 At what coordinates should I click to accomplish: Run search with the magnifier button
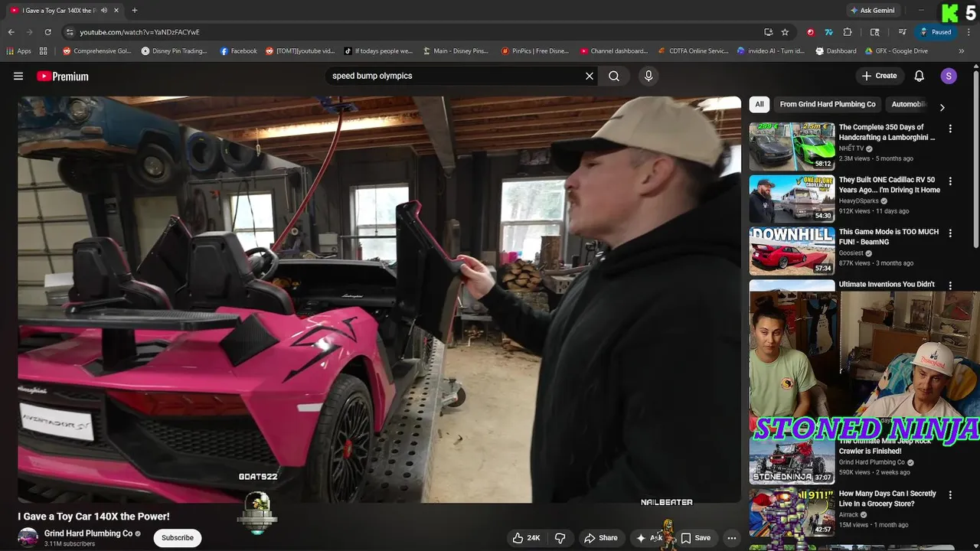point(614,76)
